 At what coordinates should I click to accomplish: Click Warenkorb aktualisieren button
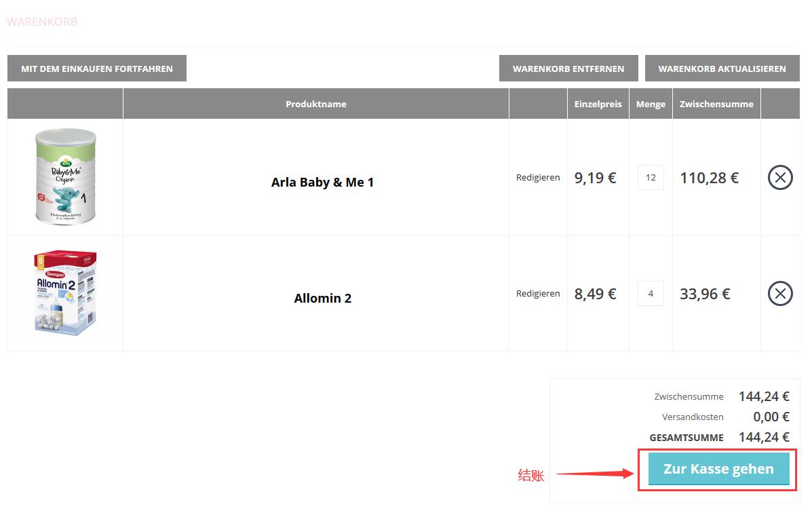[722, 69]
